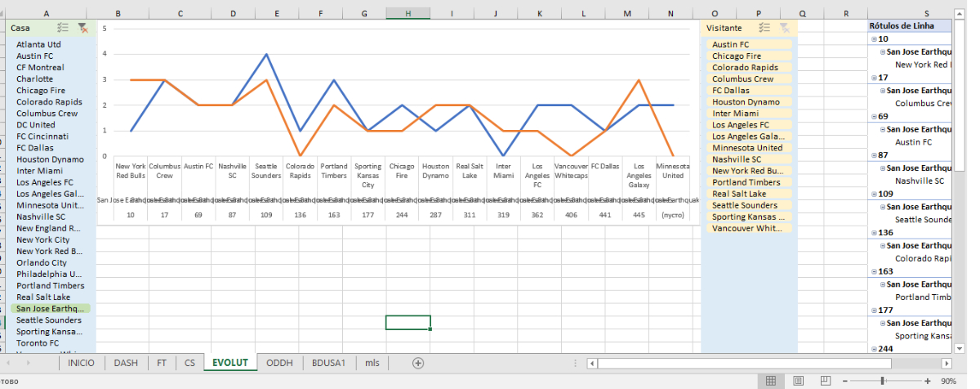Click the zoom slider in the status bar
This screenshot has width=980, height=389.
point(888,381)
